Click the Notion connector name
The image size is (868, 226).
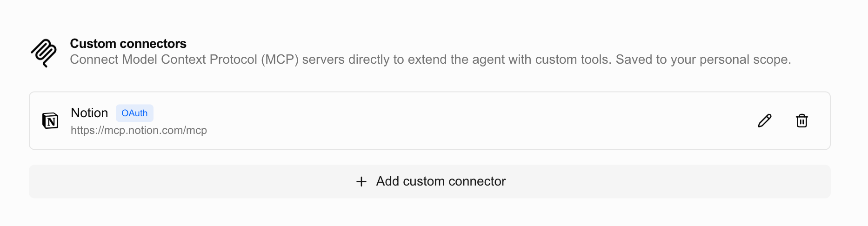point(89,113)
